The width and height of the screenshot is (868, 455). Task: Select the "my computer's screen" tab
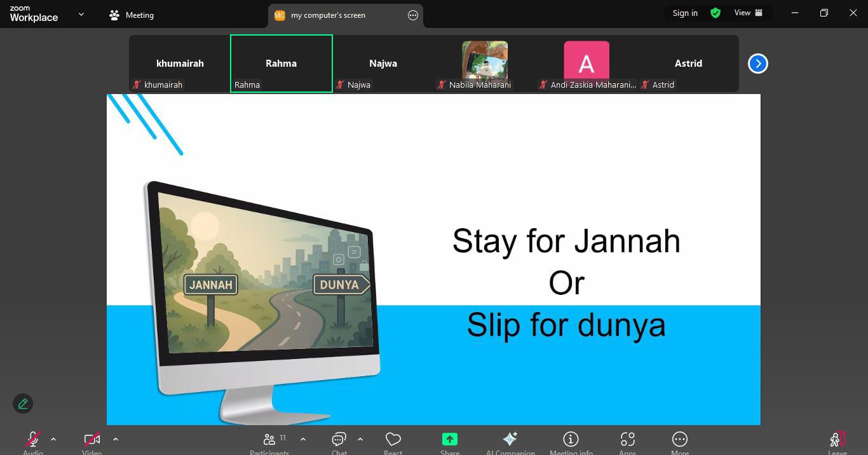coord(328,15)
